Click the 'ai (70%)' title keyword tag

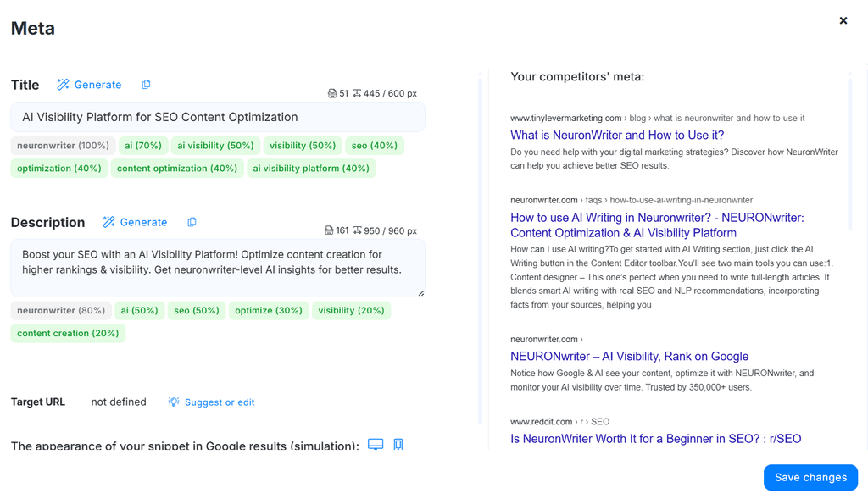coord(143,146)
